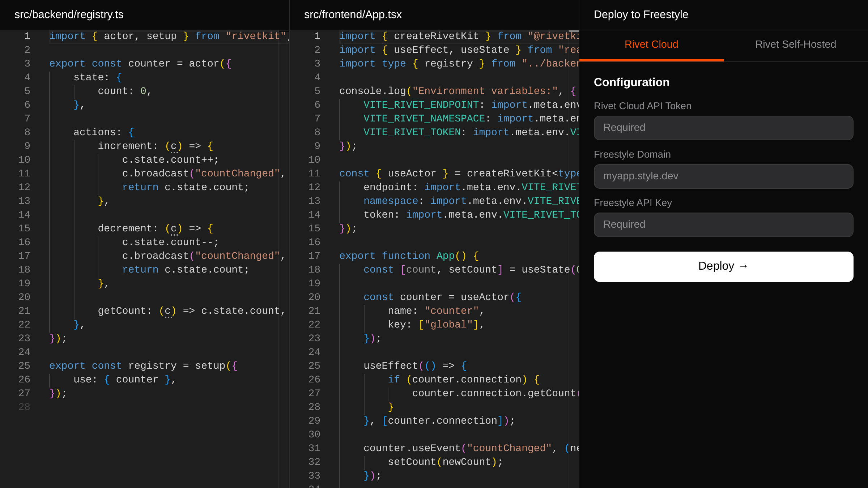This screenshot has height=488, width=868.
Task: Focus the Rivet Cloud API Token field
Action: coord(723,128)
